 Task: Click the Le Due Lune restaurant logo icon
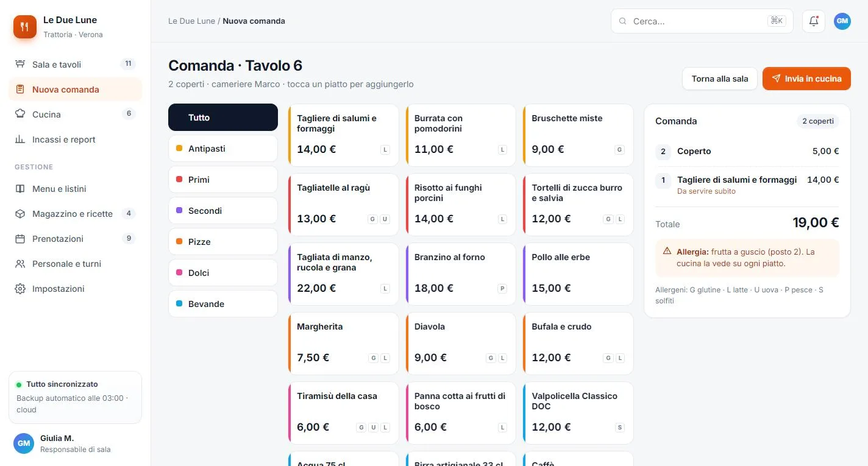tap(25, 27)
